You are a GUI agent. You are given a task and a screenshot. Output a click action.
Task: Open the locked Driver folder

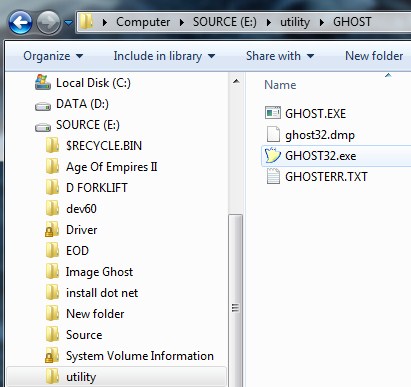[82, 230]
